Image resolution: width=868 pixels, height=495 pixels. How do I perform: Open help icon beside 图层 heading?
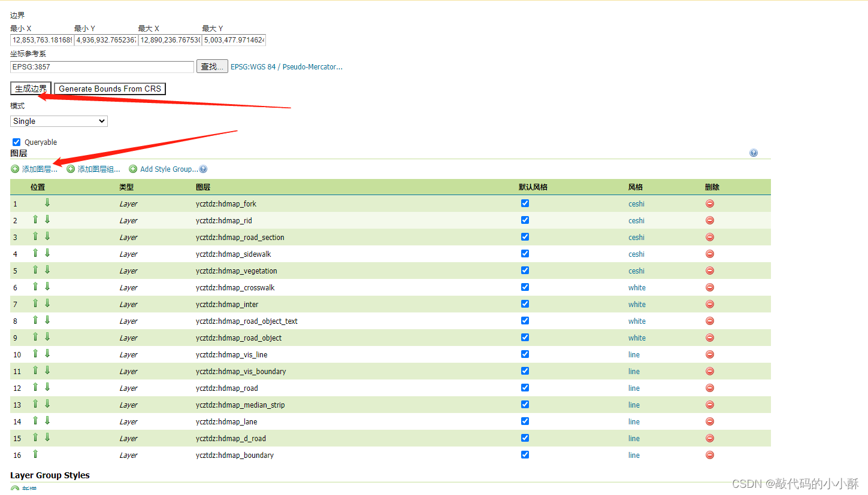tap(754, 153)
